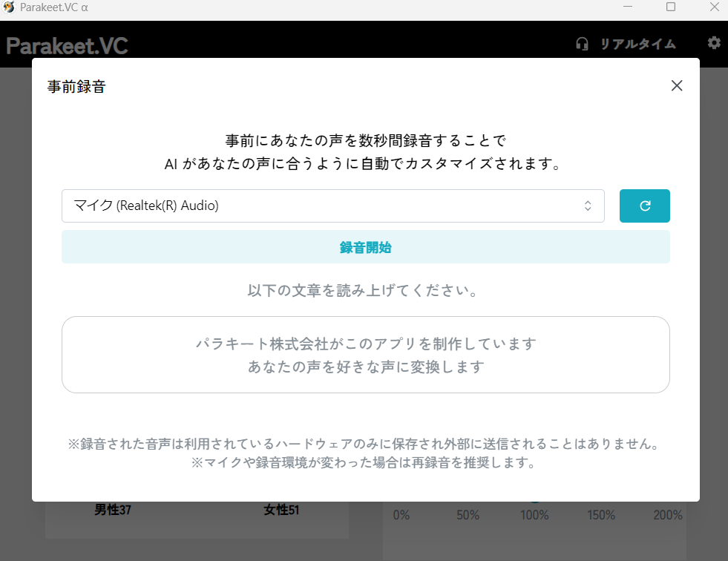This screenshot has height=561, width=728.
Task: Click the note about 再録音を推奨します
Action: click(x=364, y=462)
